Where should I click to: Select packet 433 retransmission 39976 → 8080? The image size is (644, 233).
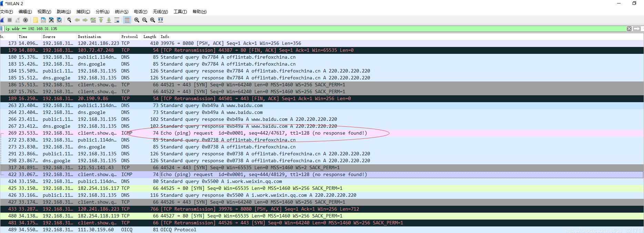click(x=321, y=209)
